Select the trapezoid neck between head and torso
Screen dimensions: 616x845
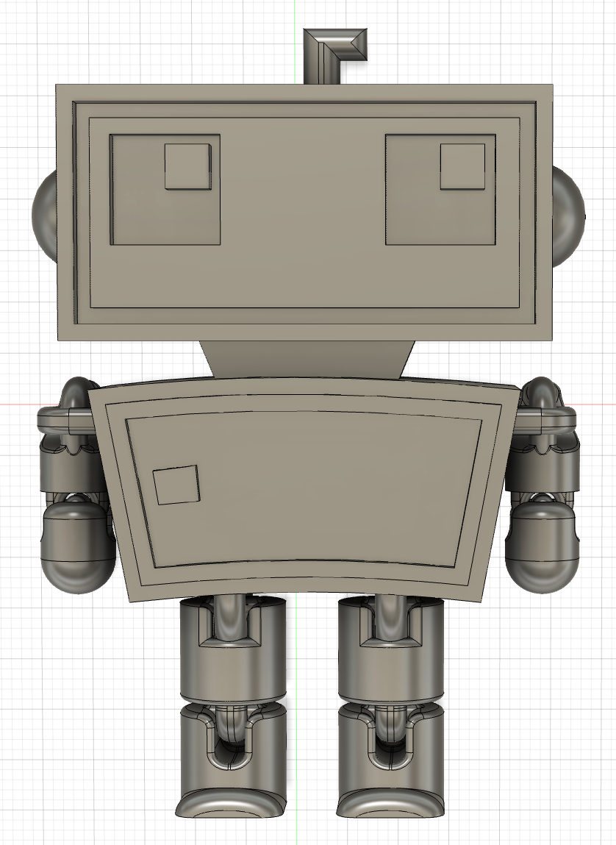click(x=307, y=359)
